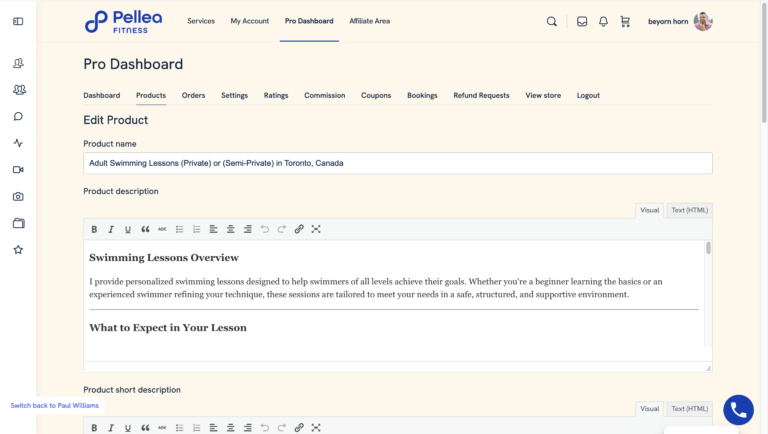Open the activity pulse sidebar icon
This screenshot has width=768, height=434.
click(x=18, y=143)
